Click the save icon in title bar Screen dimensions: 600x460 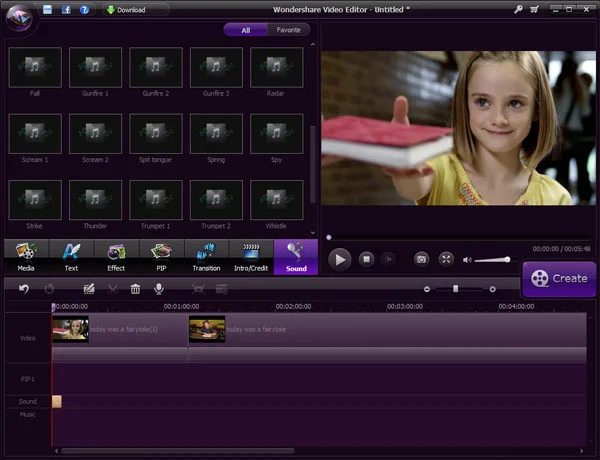pyautogui.click(x=48, y=9)
